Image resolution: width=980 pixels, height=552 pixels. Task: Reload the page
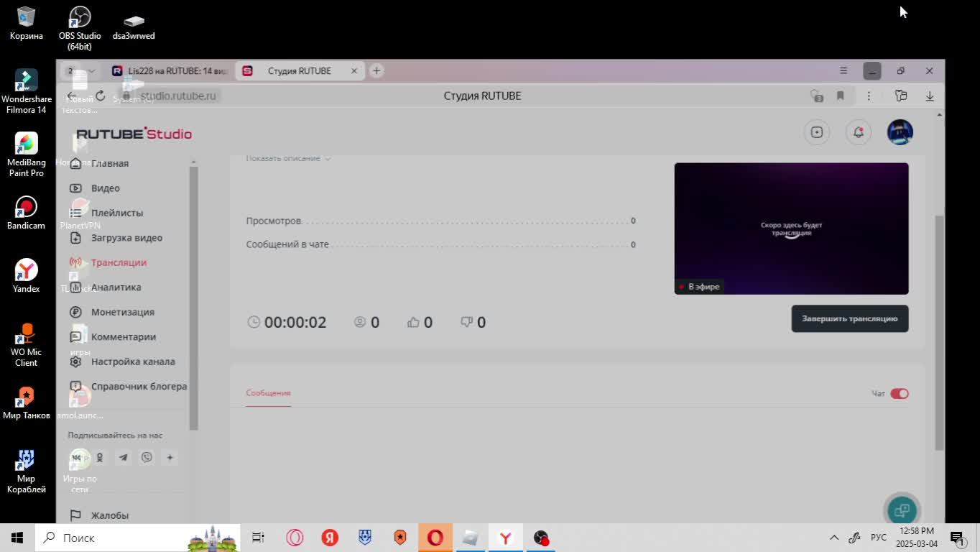(101, 96)
